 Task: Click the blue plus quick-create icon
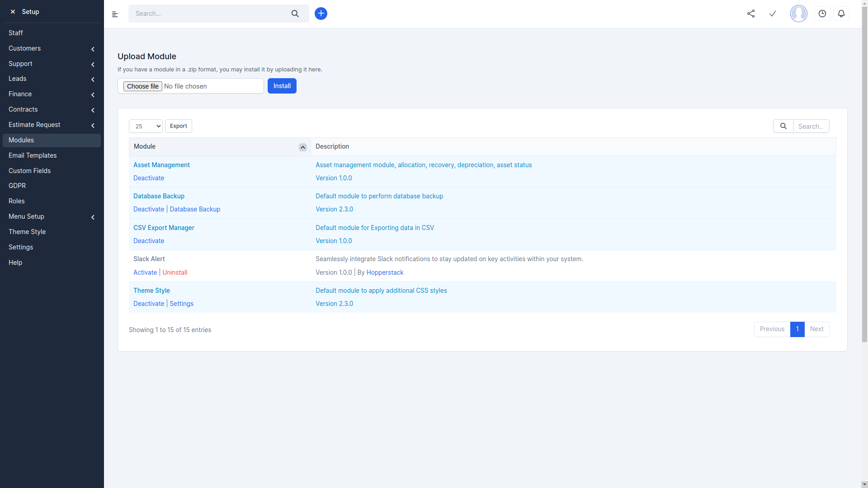321,14
